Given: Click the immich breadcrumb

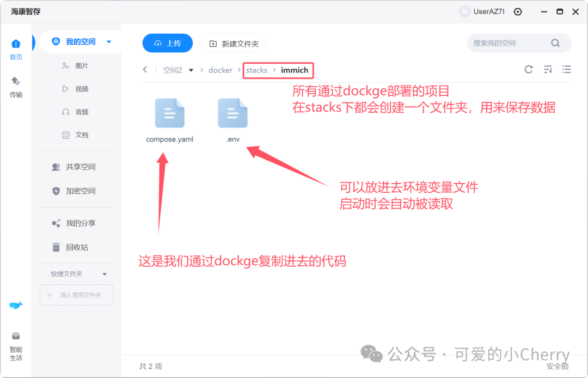Looking at the screenshot, I should (295, 70).
